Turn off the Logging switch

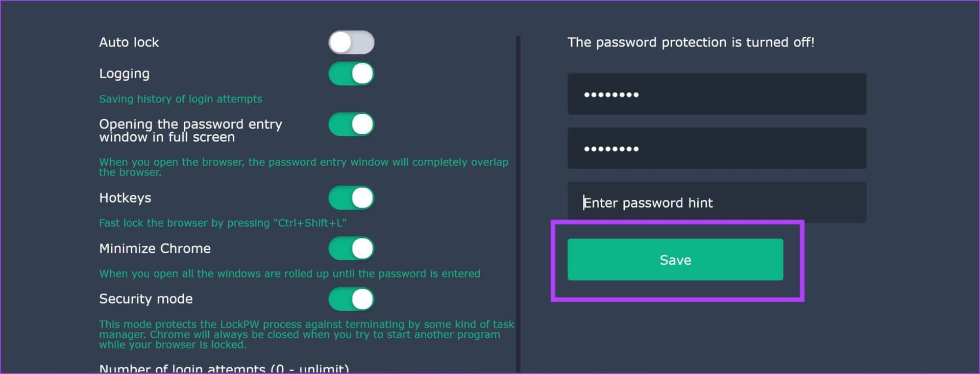coord(351,73)
